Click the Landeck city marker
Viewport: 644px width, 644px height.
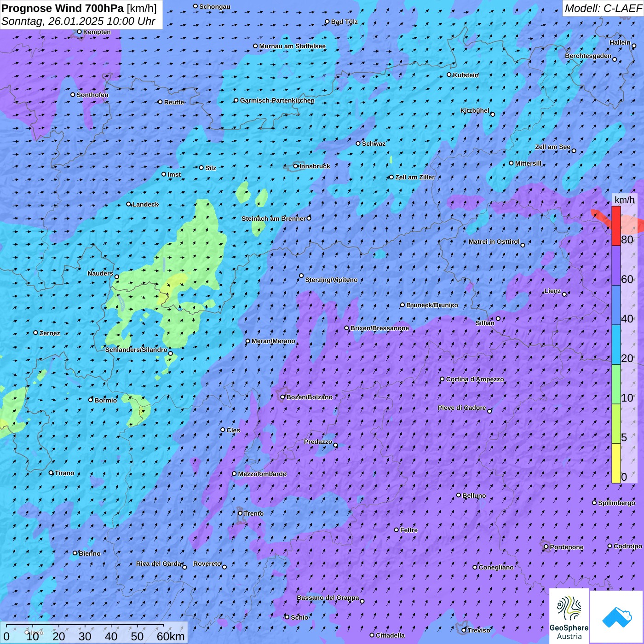pyautogui.click(x=129, y=204)
